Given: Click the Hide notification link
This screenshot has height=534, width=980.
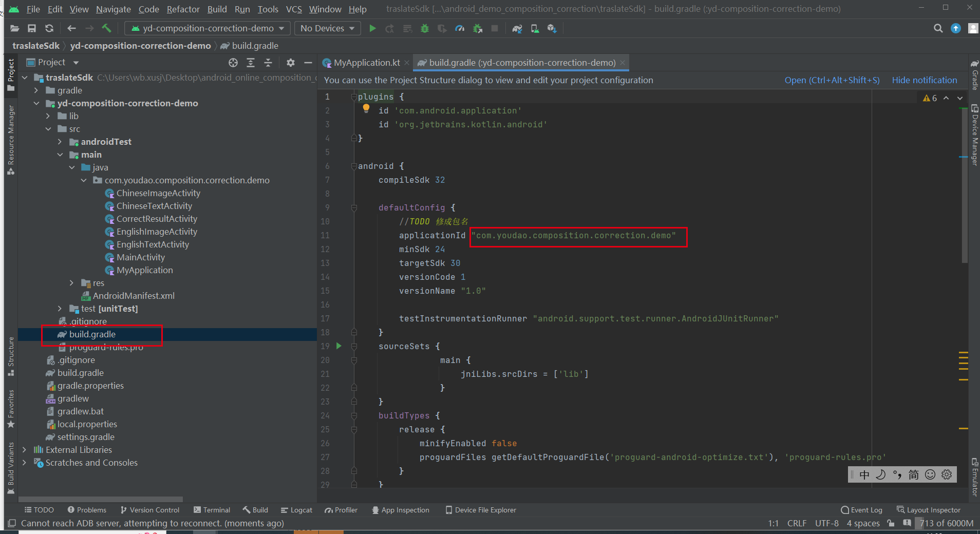Looking at the screenshot, I should [924, 80].
